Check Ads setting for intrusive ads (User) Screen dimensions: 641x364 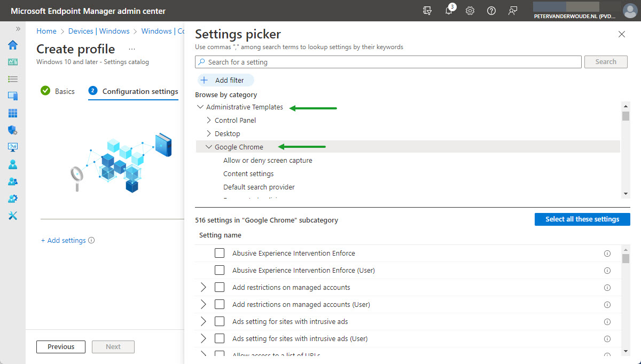pyautogui.click(x=220, y=338)
